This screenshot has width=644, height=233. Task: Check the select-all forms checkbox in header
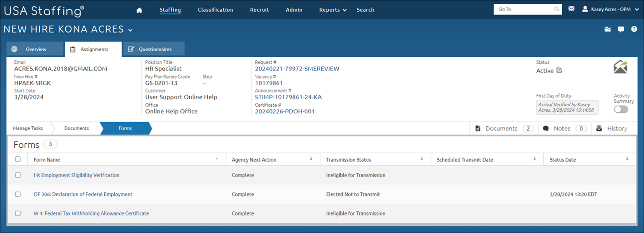click(18, 159)
